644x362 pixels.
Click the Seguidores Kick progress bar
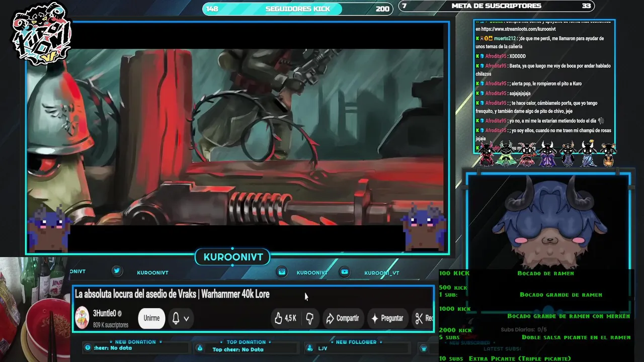297,9
